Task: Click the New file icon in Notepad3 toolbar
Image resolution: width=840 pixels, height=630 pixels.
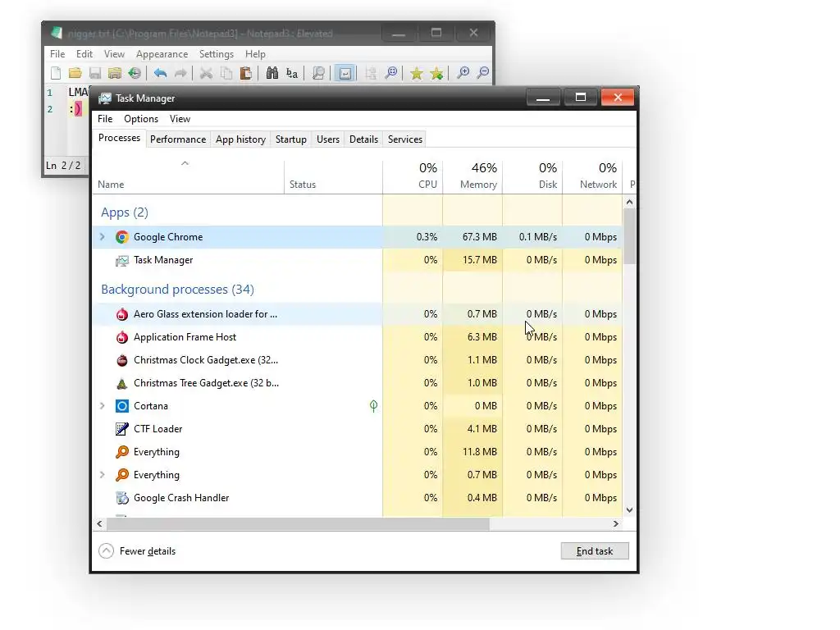Action: pos(56,73)
